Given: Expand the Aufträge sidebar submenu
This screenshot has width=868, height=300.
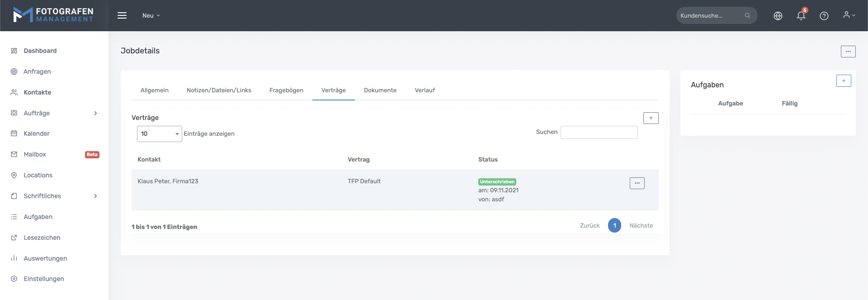Looking at the screenshot, I should click(x=95, y=113).
